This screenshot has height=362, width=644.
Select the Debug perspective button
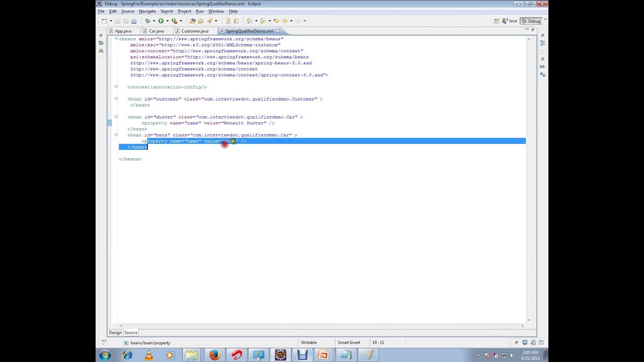tap(531, 21)
